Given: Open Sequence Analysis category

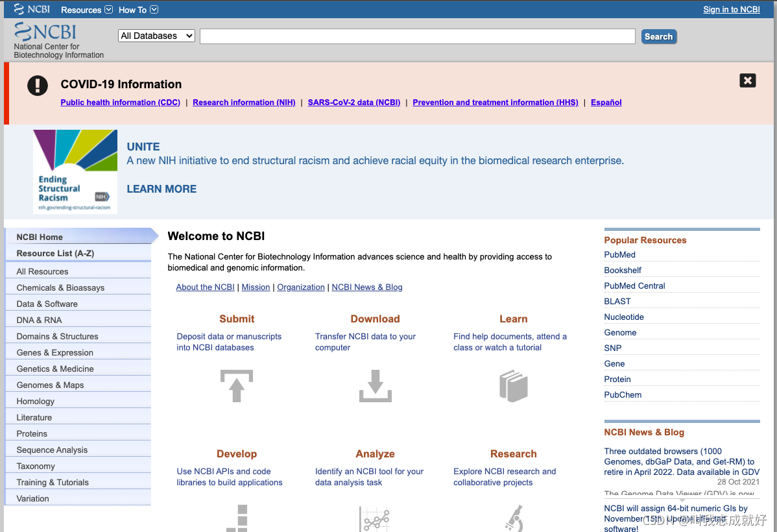Looking at the screenshot, I should [78, 450].
